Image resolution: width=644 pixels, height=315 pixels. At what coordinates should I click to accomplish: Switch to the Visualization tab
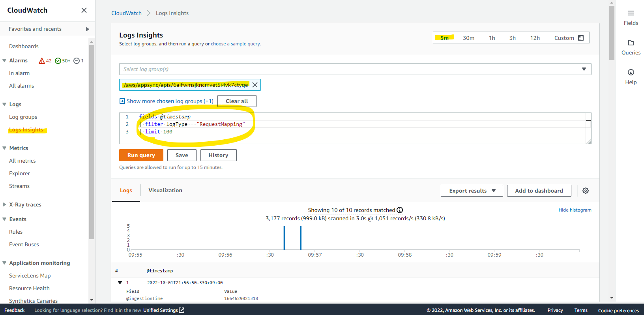(x=165, y=190)
